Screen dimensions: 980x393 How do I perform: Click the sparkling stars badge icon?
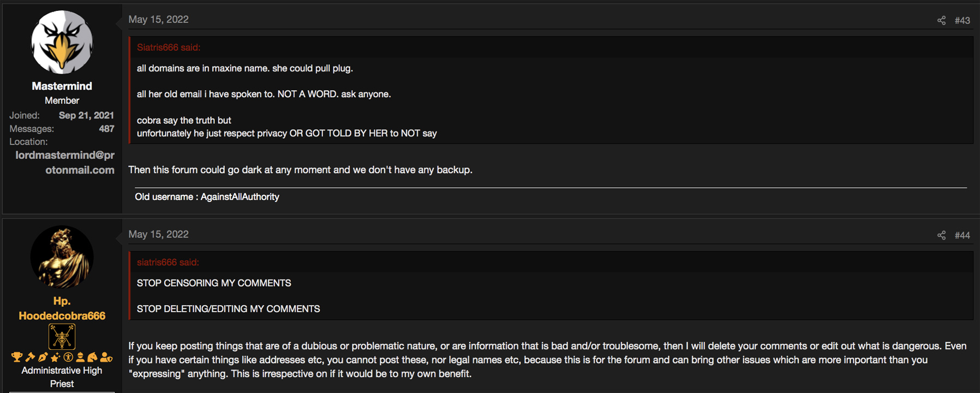click(55, 357)
